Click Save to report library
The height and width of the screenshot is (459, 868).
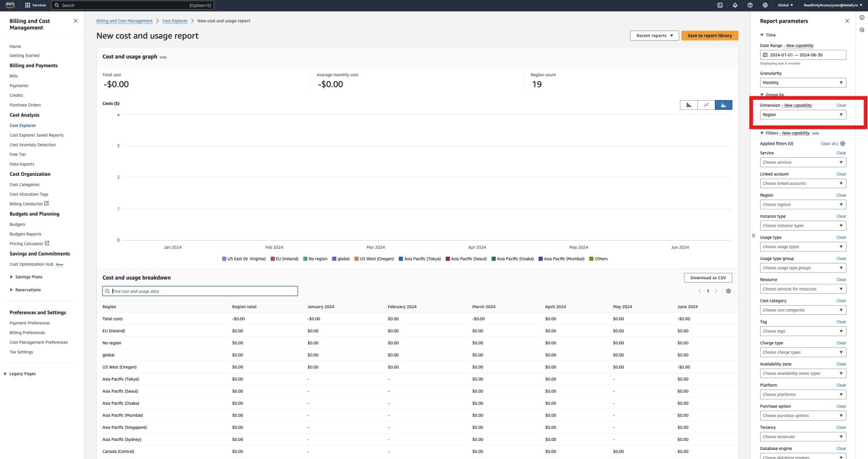pos(710,35)
